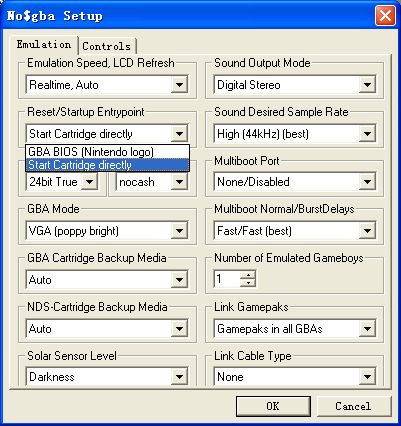Choose Start Cartridge directly in list
Viewport: 401px width, 426px height.
(x=107, y=165)
